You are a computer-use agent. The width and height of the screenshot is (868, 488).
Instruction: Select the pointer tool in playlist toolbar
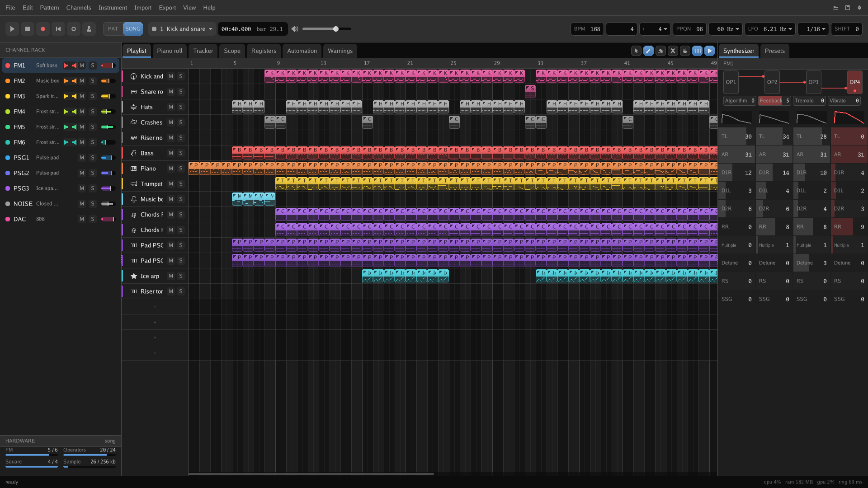(x=636, y=51)
